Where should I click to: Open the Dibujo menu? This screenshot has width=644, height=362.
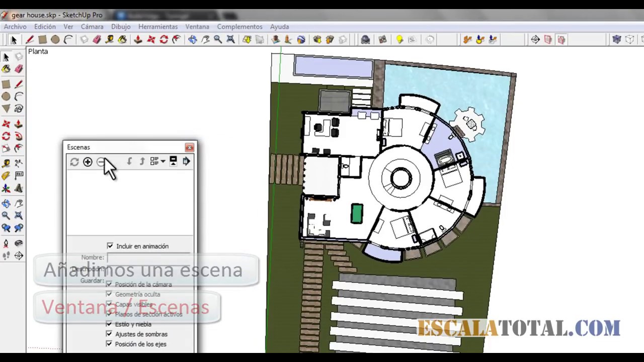[121, 27]
